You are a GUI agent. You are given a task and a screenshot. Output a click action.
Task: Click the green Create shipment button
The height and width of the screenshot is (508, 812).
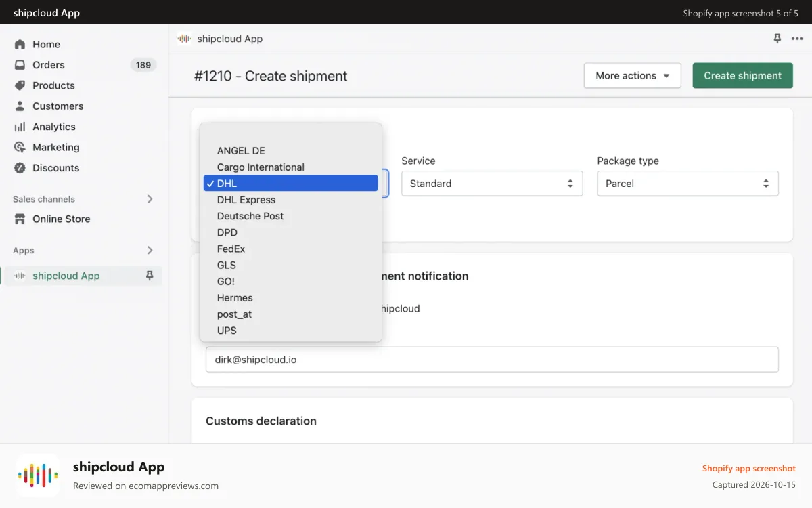(x=742, y=76)
